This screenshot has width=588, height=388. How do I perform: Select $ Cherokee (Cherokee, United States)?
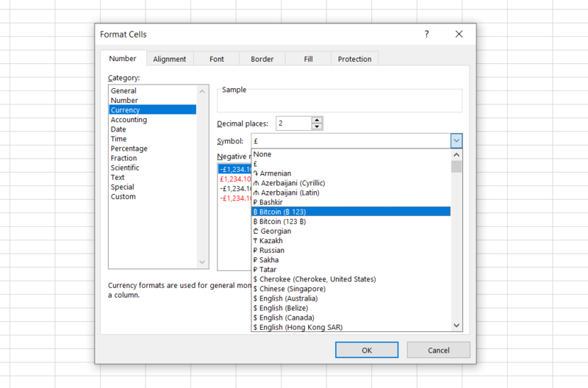coord(351,279)
